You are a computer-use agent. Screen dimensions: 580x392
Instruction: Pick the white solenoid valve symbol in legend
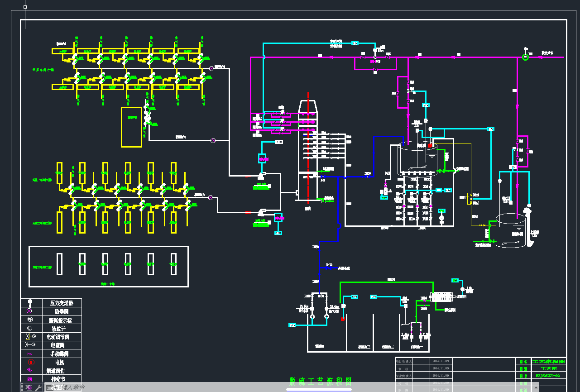click(31, 345)
